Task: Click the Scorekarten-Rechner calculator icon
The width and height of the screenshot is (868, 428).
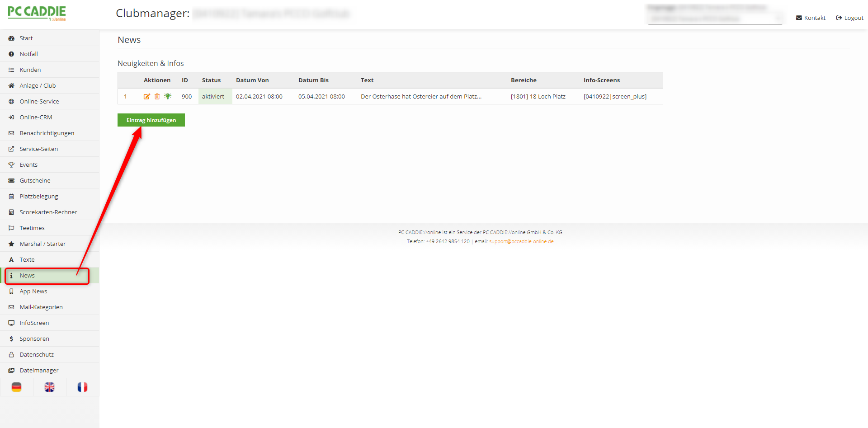Action: coord(11,212)
